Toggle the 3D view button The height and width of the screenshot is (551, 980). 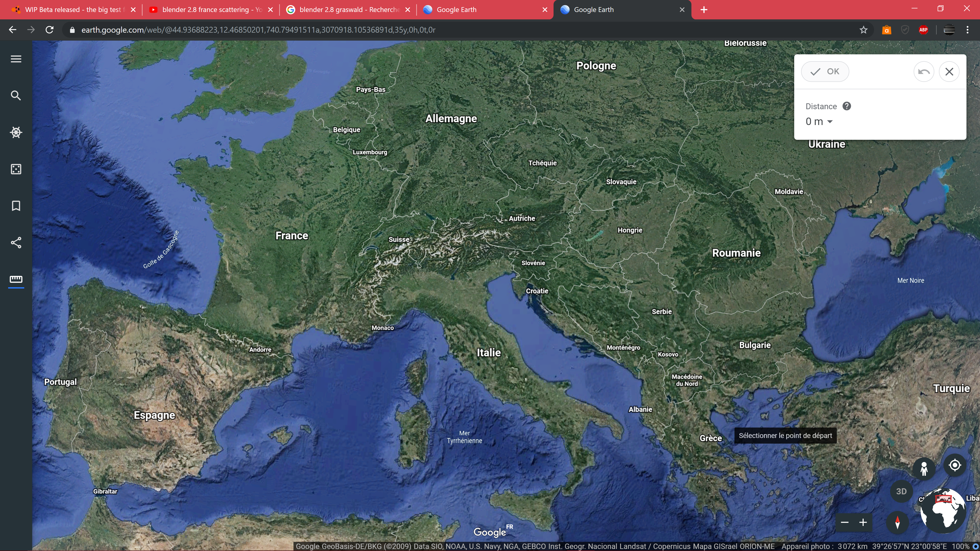(x=901, y=491)
